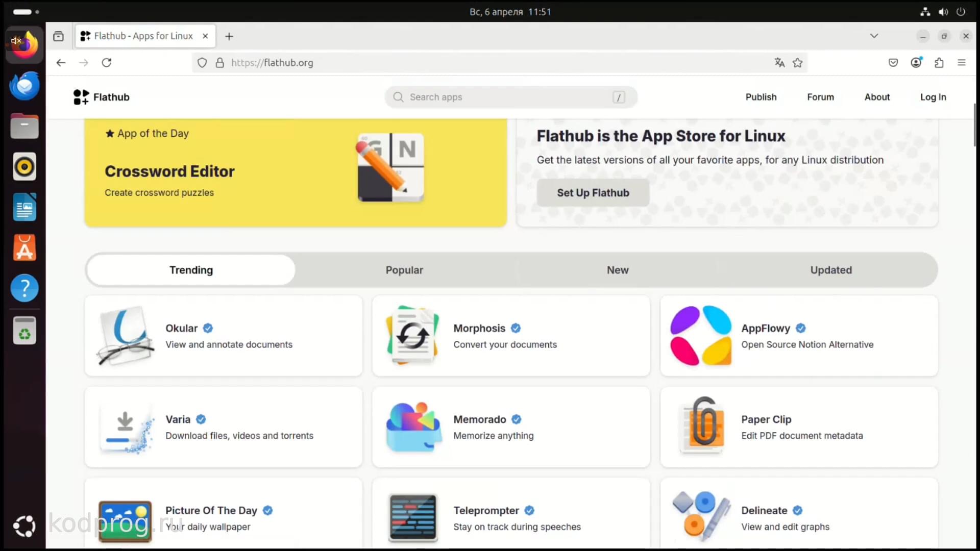
Task: Open the Publish nav link
Action: pyautogui.click(x=761, y=97)
